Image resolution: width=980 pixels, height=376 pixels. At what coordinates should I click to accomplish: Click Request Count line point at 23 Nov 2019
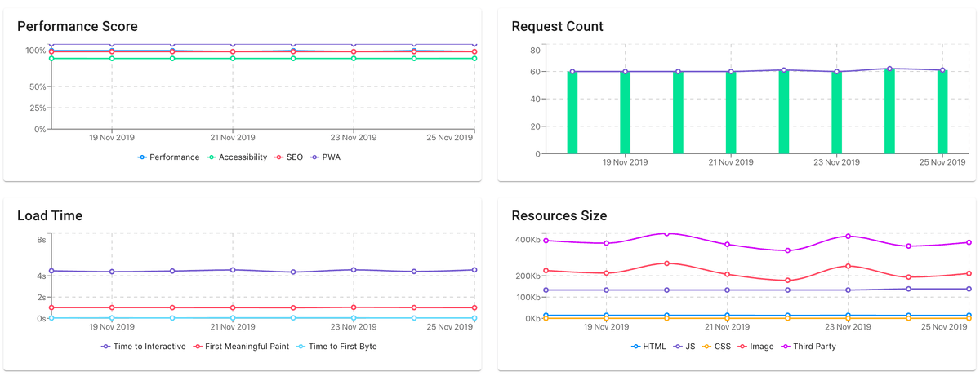coord(837,72)
